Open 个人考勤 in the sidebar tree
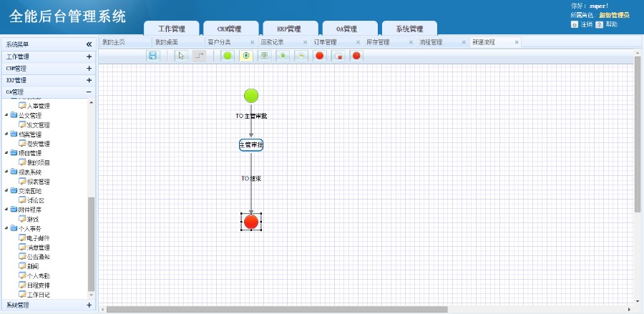The height and width of the screenshot is (314, 644). (x=38, y=276)
